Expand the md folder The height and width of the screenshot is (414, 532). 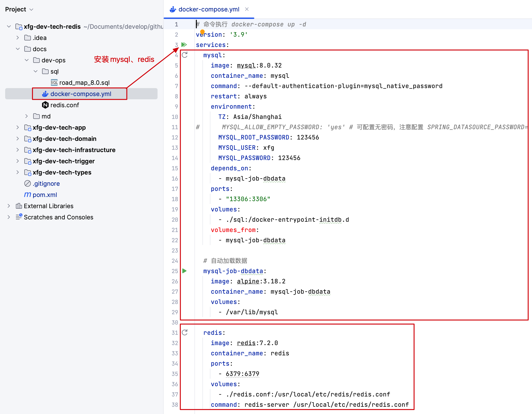click(x=27, y=116)
